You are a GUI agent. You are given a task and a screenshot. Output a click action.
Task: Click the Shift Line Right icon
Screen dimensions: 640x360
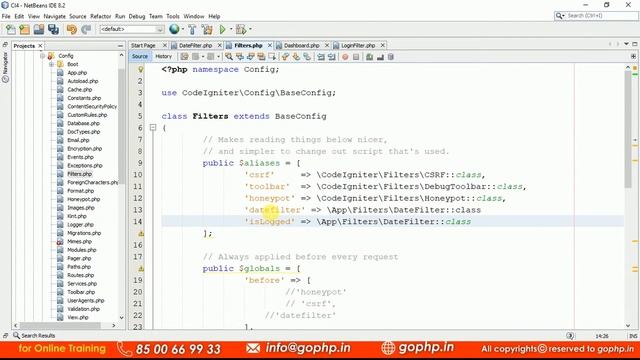[x=331, y=57]
